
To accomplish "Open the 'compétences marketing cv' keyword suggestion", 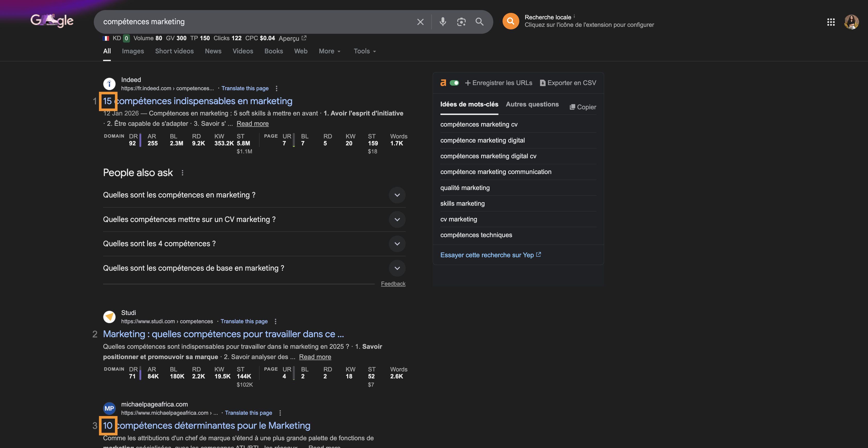I will click(x=479, y=124).
